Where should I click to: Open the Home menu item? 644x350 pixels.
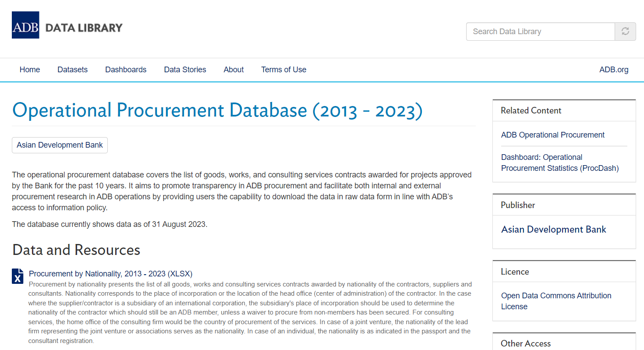click(x=30, y=70)
